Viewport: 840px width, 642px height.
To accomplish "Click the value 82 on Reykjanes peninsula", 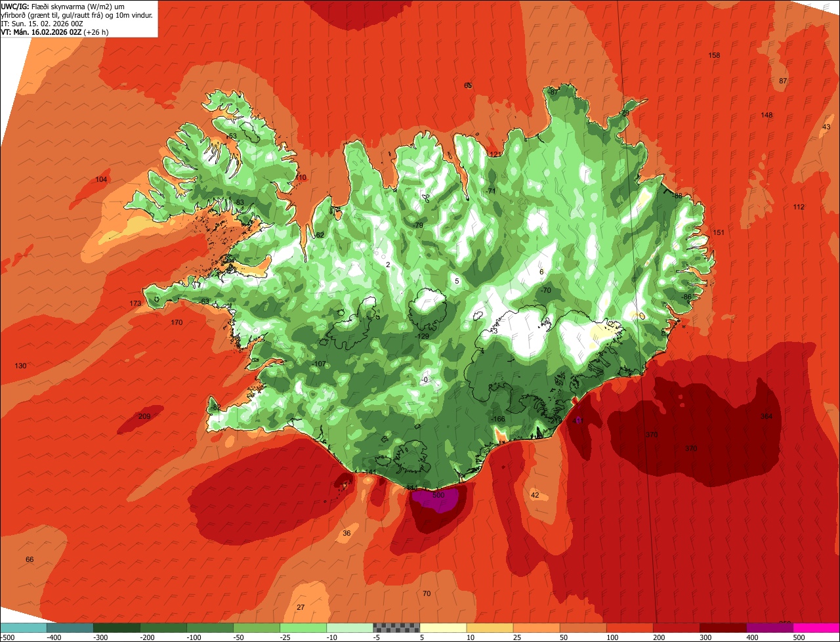I will click(217, 407).
